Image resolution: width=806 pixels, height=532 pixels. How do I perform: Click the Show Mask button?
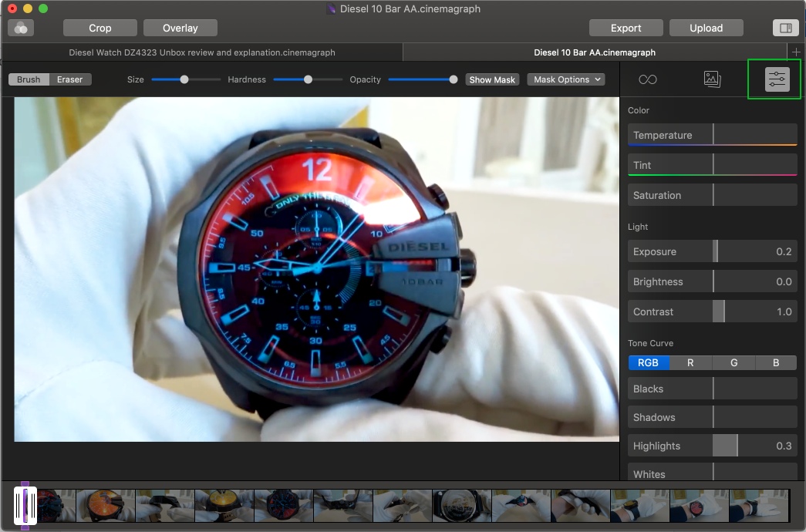point(492,79)
